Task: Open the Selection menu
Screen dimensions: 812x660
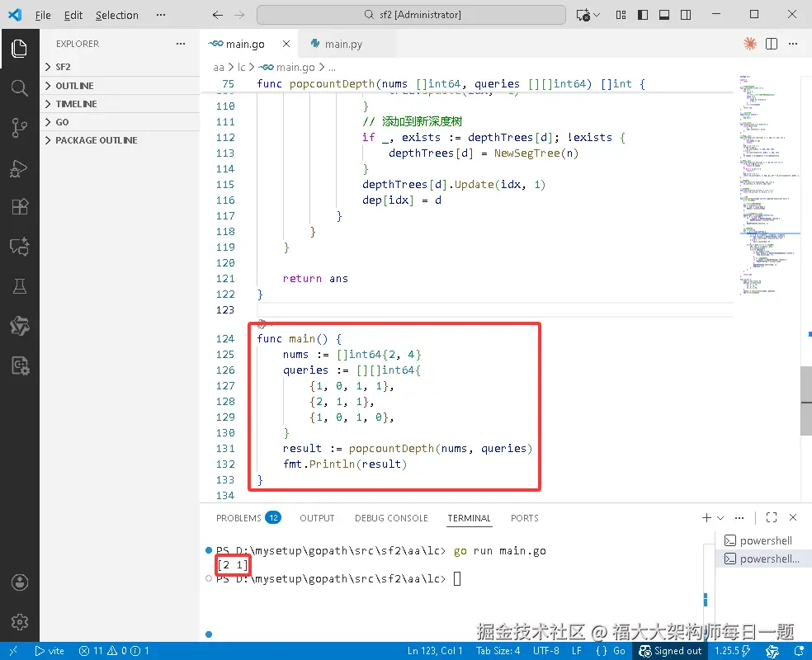Action: (x=117, y=15)
